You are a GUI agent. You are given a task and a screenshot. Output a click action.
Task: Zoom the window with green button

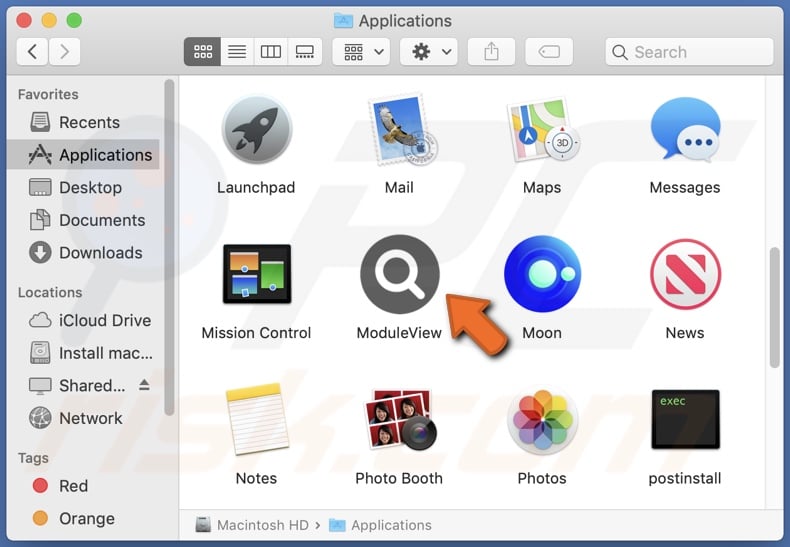74,20
